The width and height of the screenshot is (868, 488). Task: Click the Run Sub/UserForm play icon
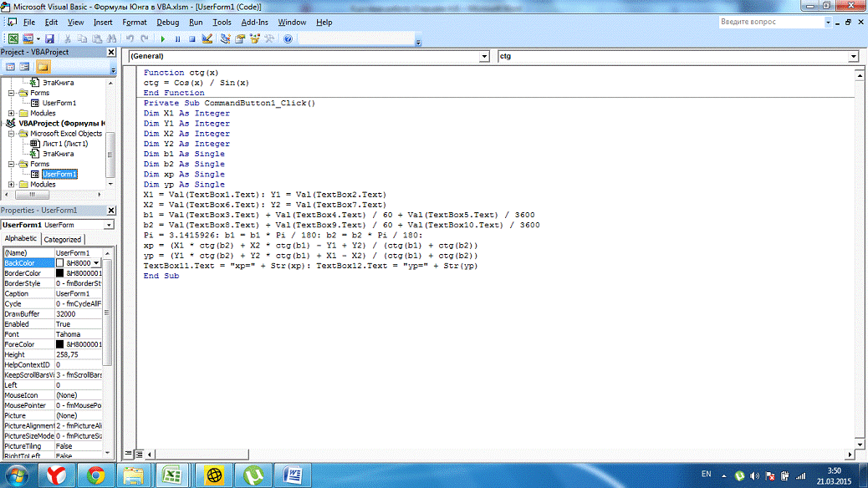[162, 39]
